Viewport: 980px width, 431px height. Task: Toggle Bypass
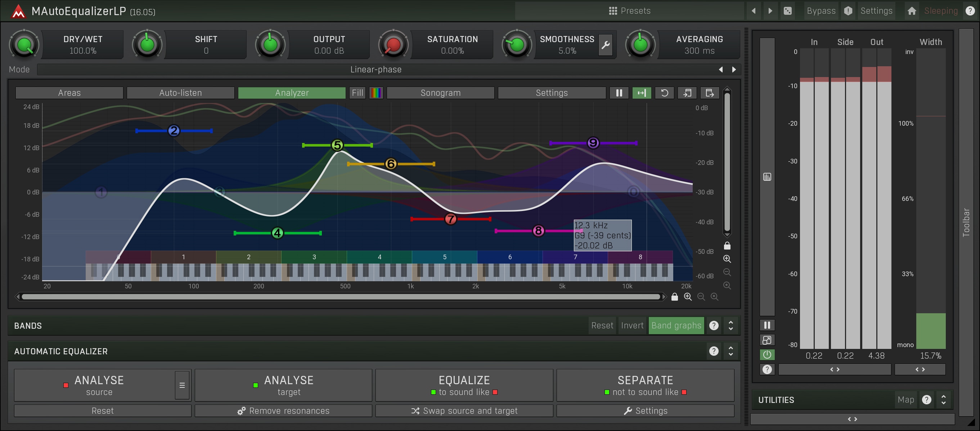click(x=821, y=11)
